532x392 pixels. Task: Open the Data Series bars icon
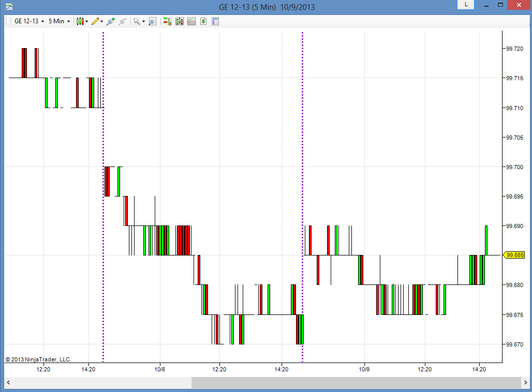(x=180, y=21)
